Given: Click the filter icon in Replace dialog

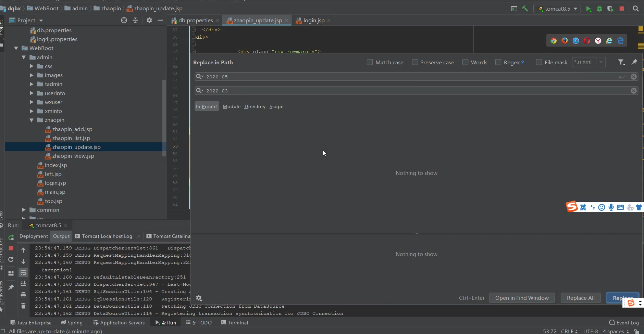Looking at the screenshot, I should [x=621, y=62].
